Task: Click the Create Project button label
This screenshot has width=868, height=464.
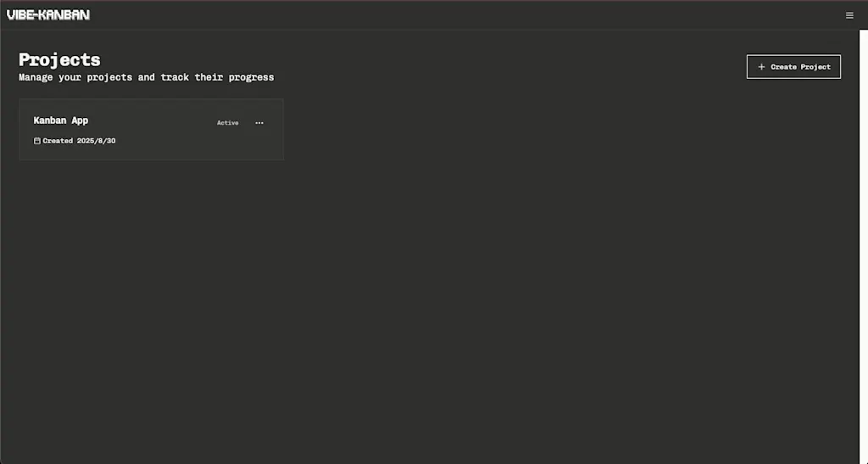Action: click(x=800, y=67)
